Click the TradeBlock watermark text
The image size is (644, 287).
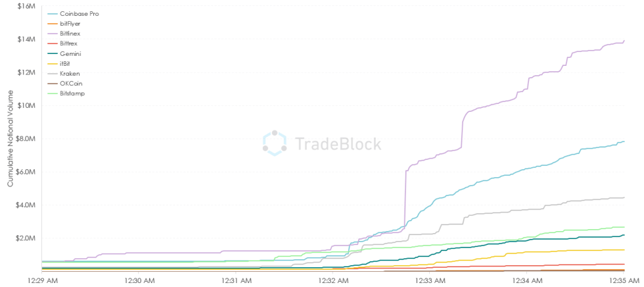pyautogui.click(x=337, y=143)
